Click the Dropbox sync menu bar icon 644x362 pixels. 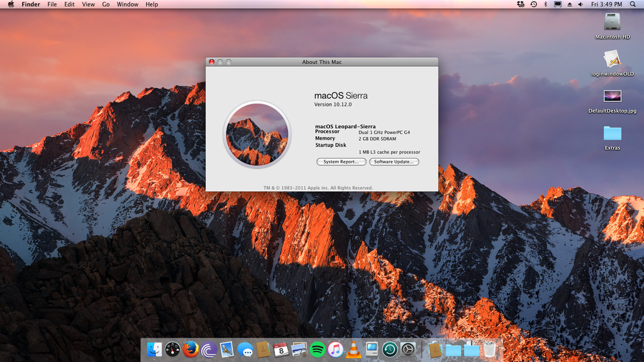(520, 4)
